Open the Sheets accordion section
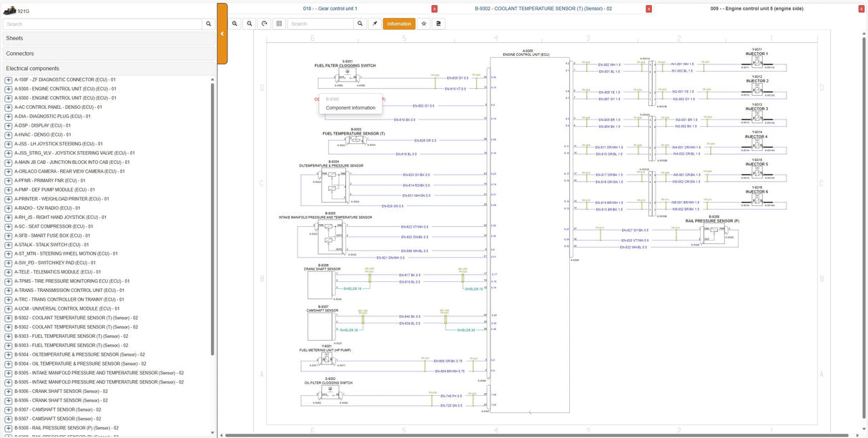 tap(107, 38)
